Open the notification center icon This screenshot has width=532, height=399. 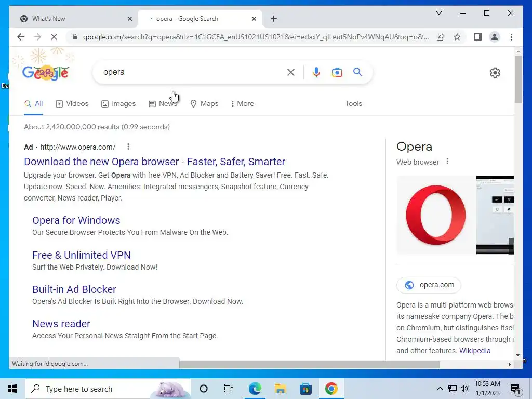(515, 389)
